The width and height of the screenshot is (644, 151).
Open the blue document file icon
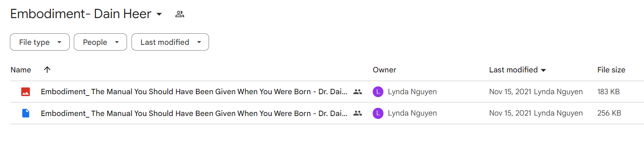tap(26, 113)
